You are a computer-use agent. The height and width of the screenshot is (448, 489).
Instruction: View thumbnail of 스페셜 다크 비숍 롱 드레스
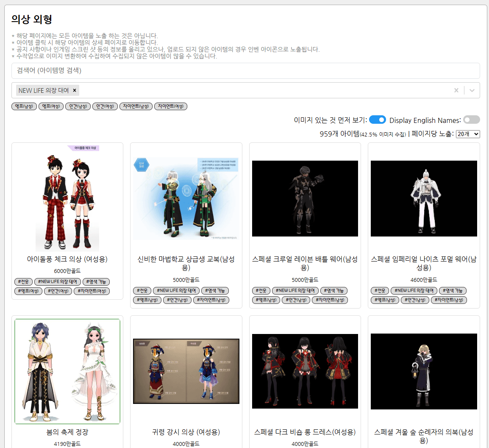305,371
